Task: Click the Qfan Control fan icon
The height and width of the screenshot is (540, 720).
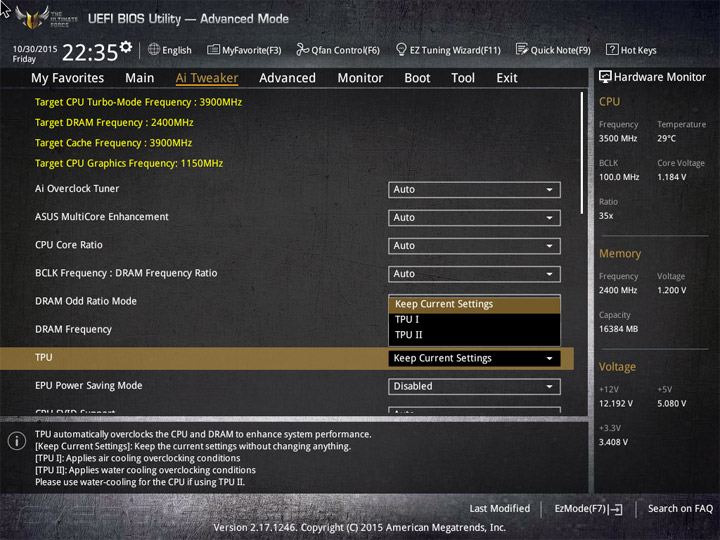Action: (302, 50)
